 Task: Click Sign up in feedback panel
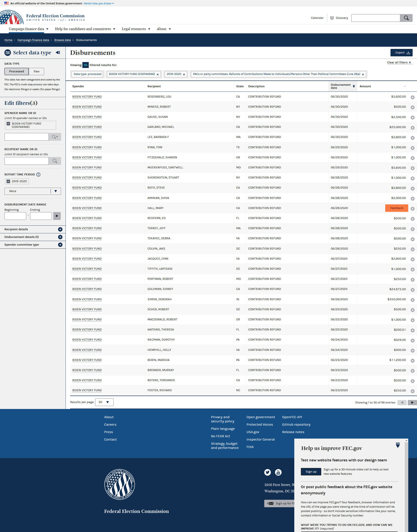pos(311,471)
